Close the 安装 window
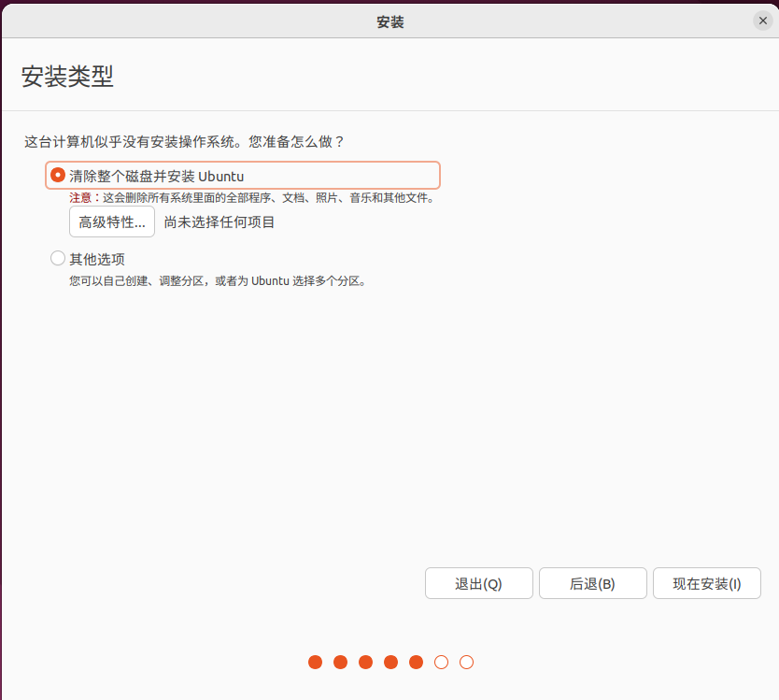Viewport: 779px width, 700px height. [x=763, y=21]
